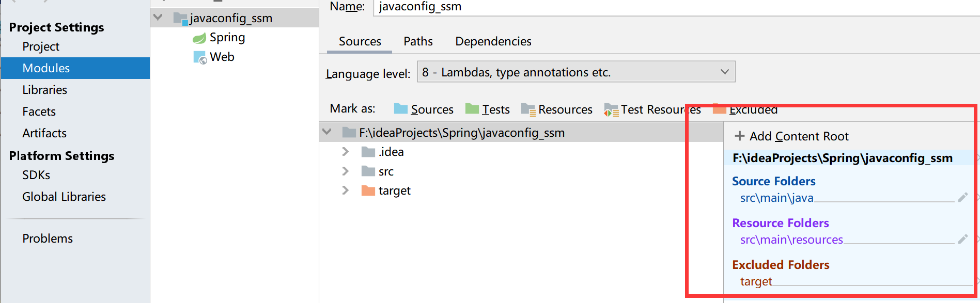Image resolution: width=980 pixels, height=303 pixels.
Task: Open the Language level dropdown
Action: (575, 72)
